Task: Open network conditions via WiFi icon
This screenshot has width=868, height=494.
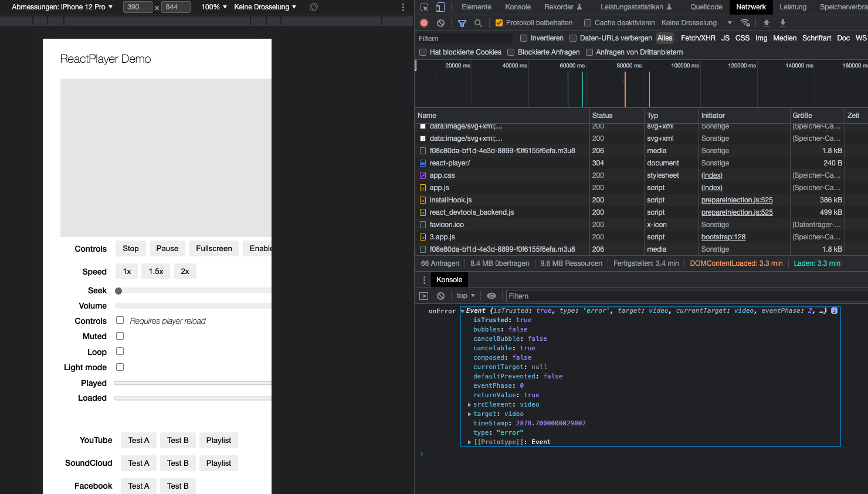Action: click(745, 22)
